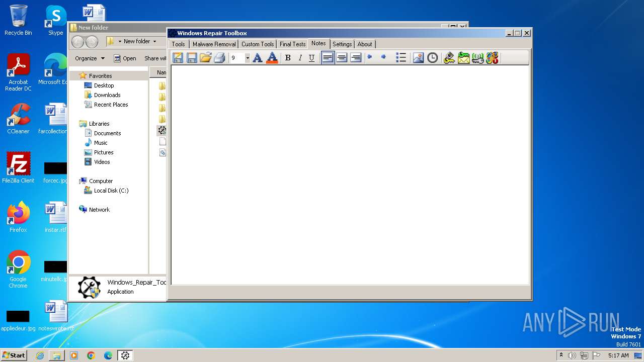Click the Save As floppy disk icon
The image size is (644, 362).
(x=192, y=58)
